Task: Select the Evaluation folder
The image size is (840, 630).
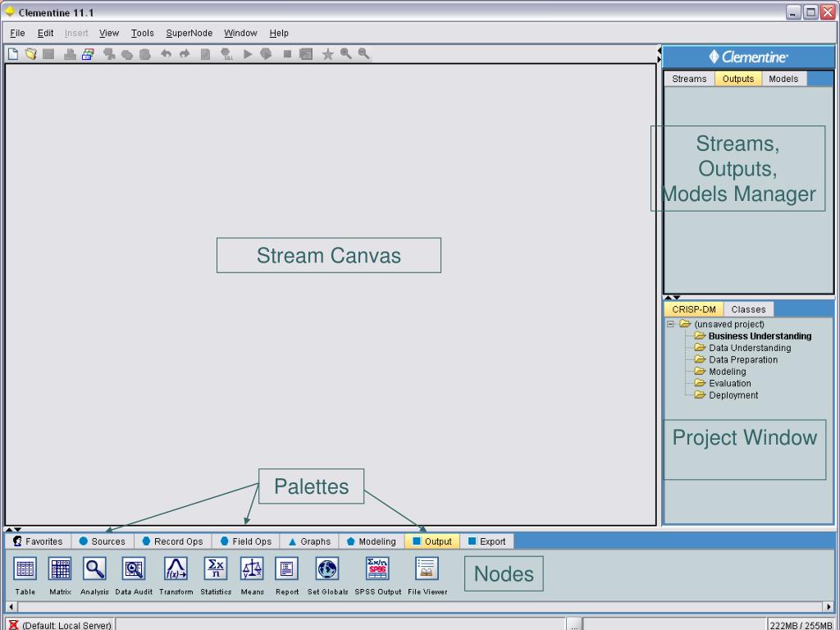Action: point(723,383)
